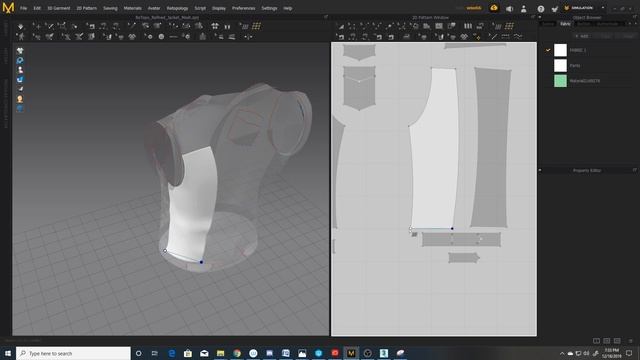Screen dimensions: 640x360
Task: Open the Display menu
Action: [x=218, y=8]
